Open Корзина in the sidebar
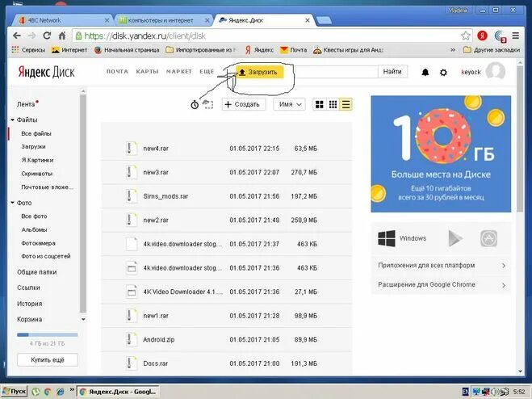The image size is (532, 399). pyautogui.click(x=30, y=319)
